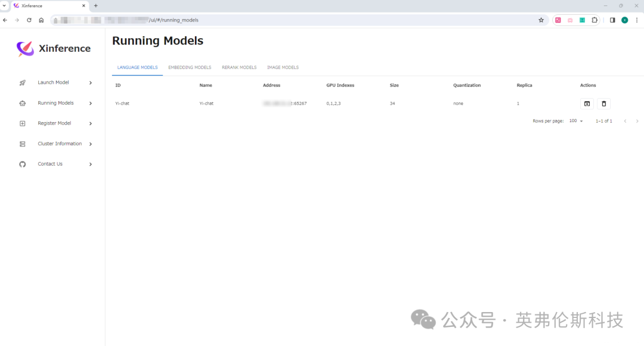
Task: Switch to the Rerank Models tab
Action: (239, 68)
